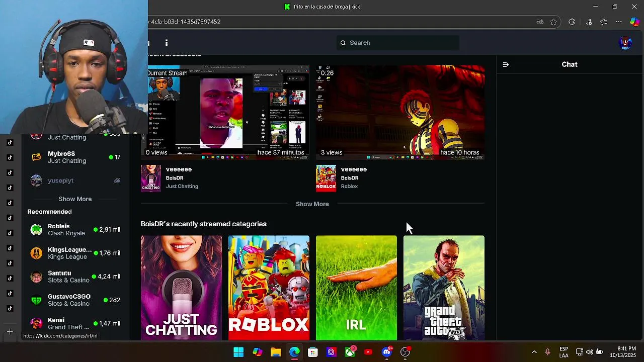Expand broadcasts with center Show More
The height and width of the screenshot is (362, 644).
coord(312,204)
